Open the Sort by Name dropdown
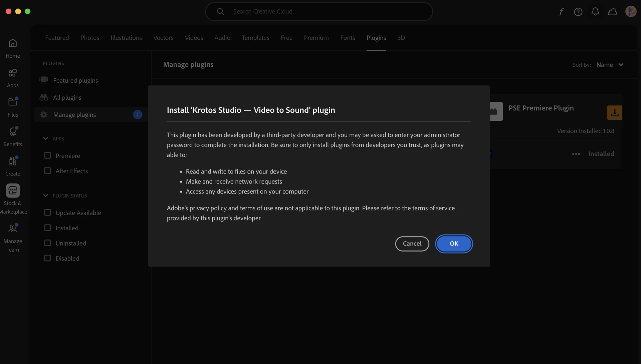 tap(610, 65)
